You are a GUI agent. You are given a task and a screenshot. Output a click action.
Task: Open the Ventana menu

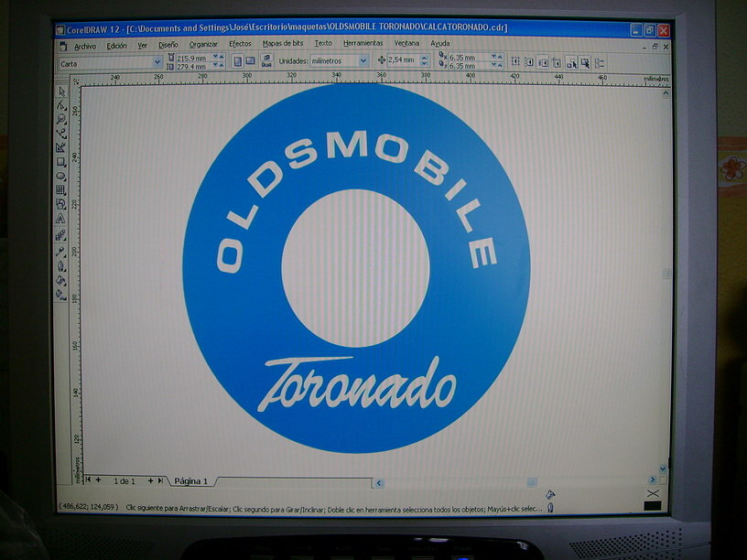[406, 43]
